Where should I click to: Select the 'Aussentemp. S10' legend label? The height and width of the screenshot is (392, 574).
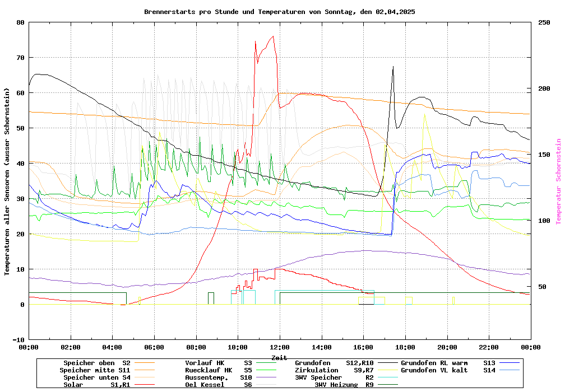tap(219, 377)
